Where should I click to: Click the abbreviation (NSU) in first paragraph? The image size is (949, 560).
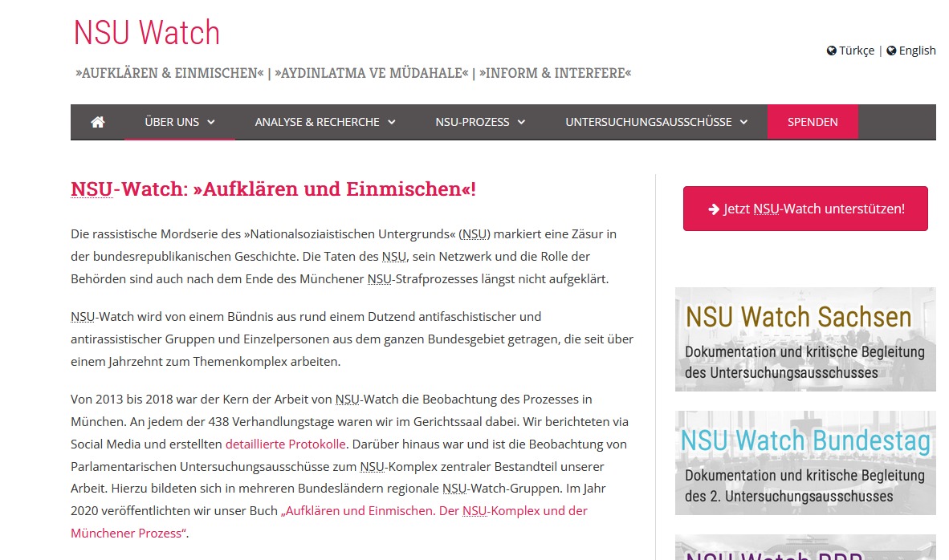[x=474, y=234]
